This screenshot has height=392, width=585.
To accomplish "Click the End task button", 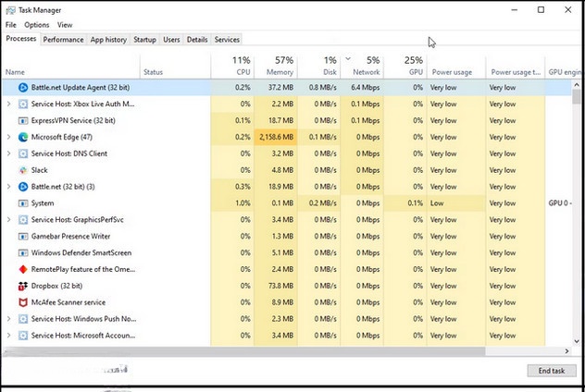I will tap(552, 371).
